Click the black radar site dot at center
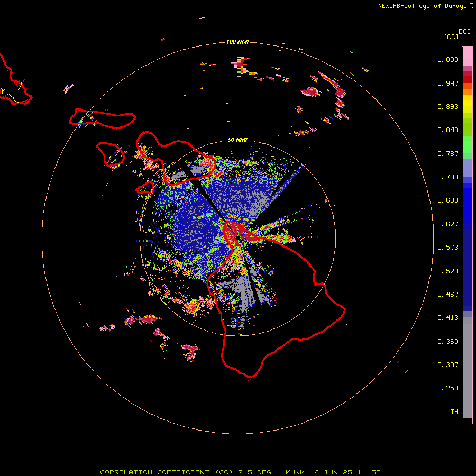Screen dimensions: 476x476 pos(237,237)
